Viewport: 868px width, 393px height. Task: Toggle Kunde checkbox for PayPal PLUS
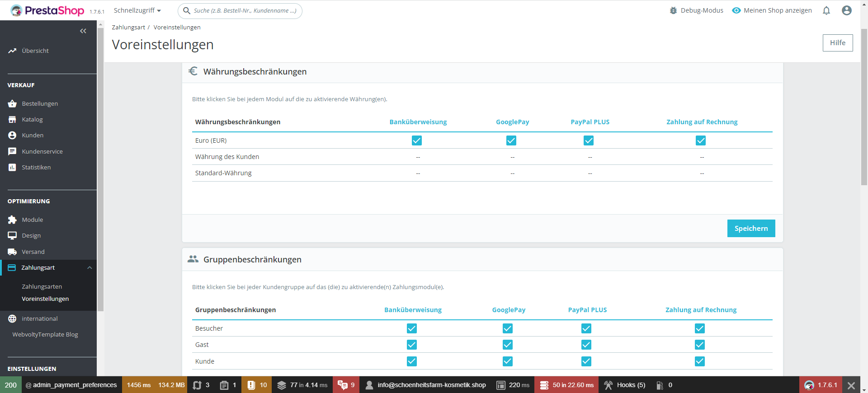pyautogui.click(x=586, y=361)
